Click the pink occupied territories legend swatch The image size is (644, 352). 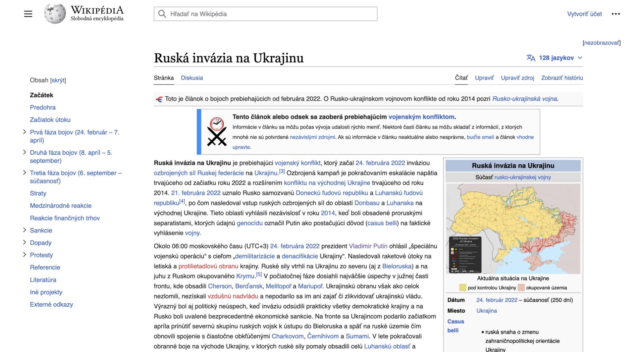521,288
